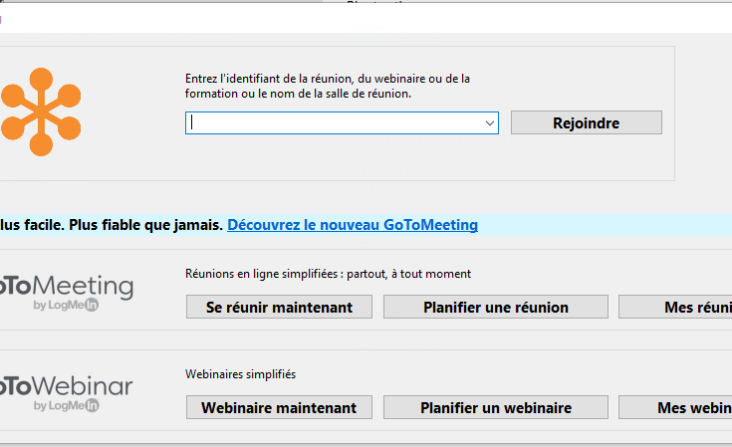Click the text 'Réunions en ligne simplifiées'

point(261,274)
